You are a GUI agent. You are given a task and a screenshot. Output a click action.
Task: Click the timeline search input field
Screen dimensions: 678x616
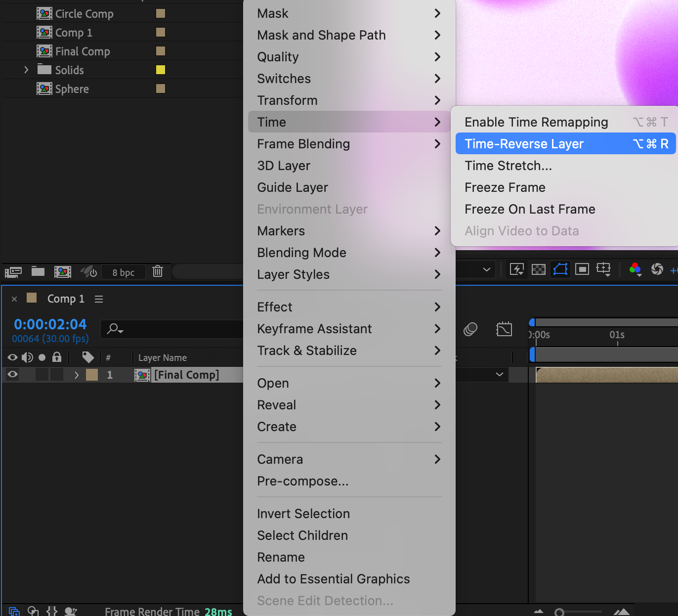click(172, 329)
